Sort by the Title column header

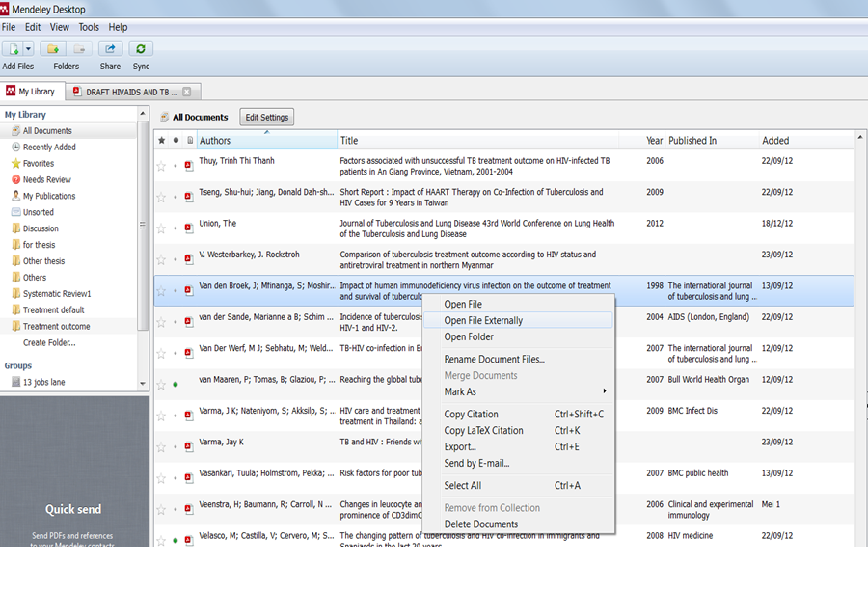pyautogui.click(x=477, y=141)
